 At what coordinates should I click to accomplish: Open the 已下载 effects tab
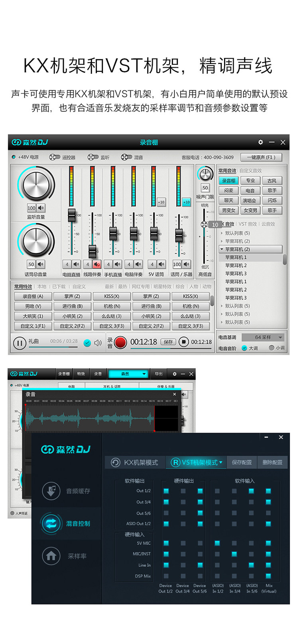pyautogui.click(x=59, y=287)
